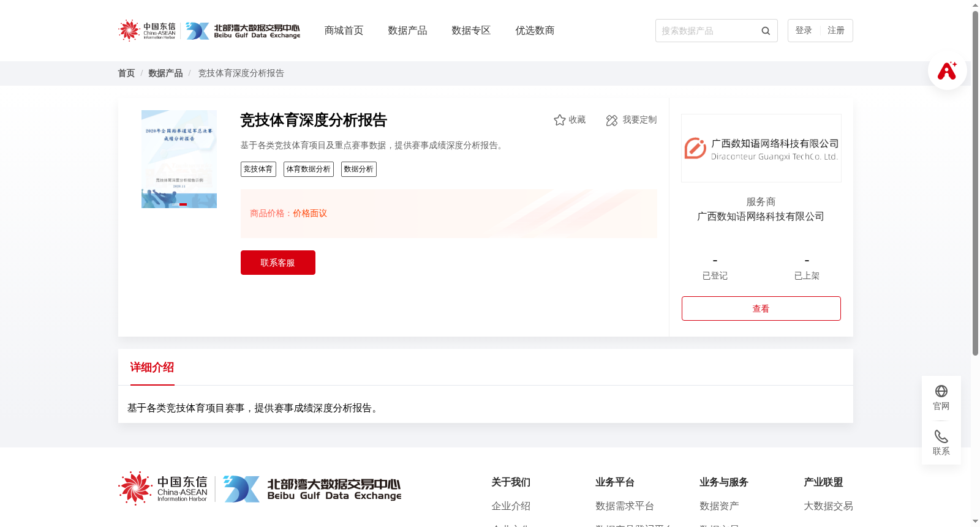
Task: Click the 首页 breadcrumb link
Action: [126, 73]
